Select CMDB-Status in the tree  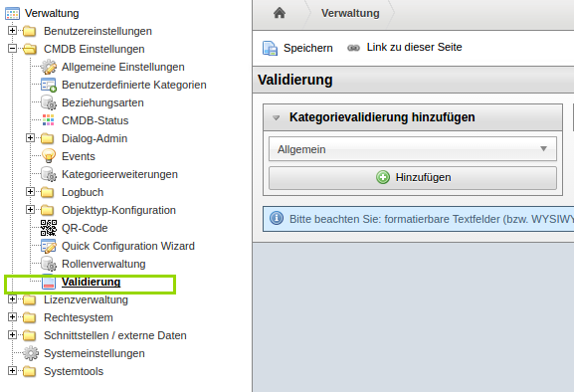tap(95, 120)
